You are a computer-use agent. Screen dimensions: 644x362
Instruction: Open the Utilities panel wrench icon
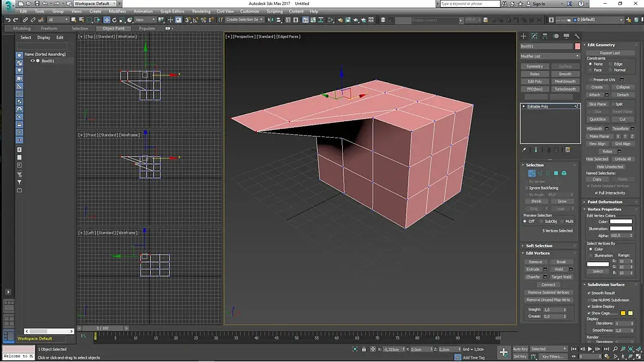pyautogui.click(x=577, y=36)
